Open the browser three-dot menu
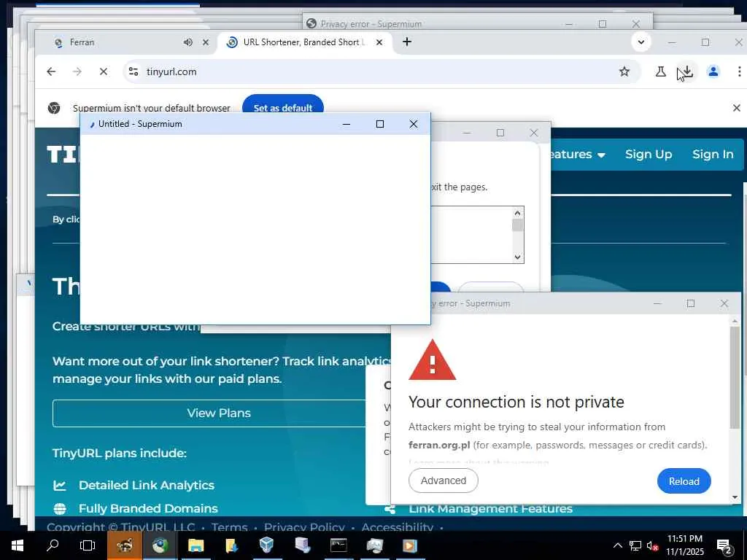The height and width of the screenshot is (560, 747). [740, 71]
